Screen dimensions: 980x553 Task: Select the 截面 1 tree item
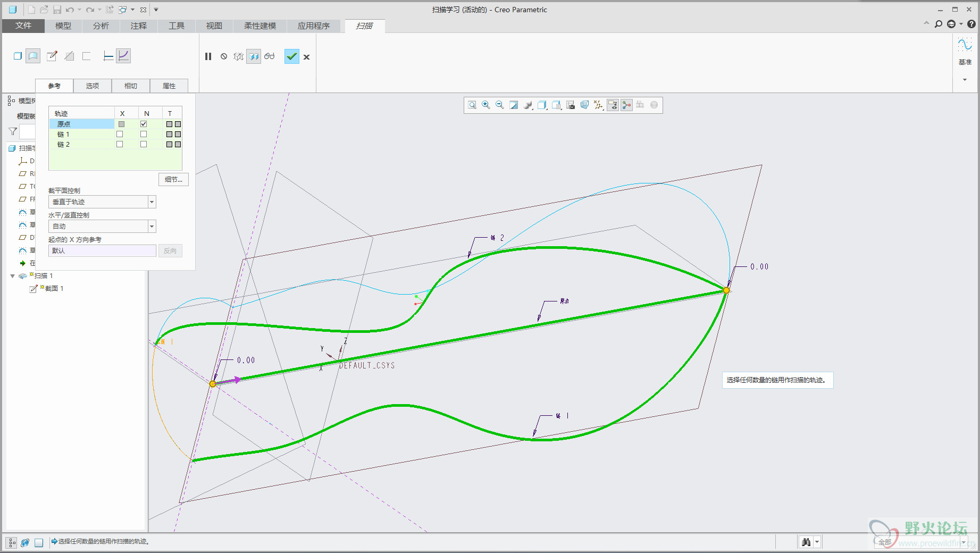coord(54,289)
